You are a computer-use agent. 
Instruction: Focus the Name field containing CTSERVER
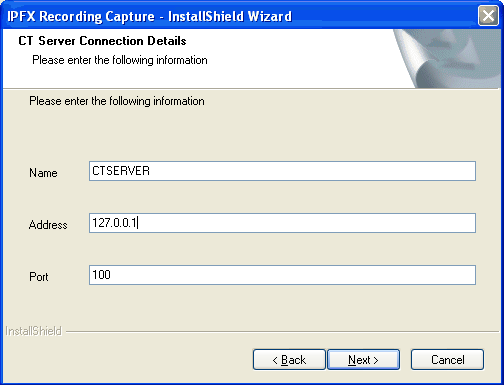click(x=282, y=171)
